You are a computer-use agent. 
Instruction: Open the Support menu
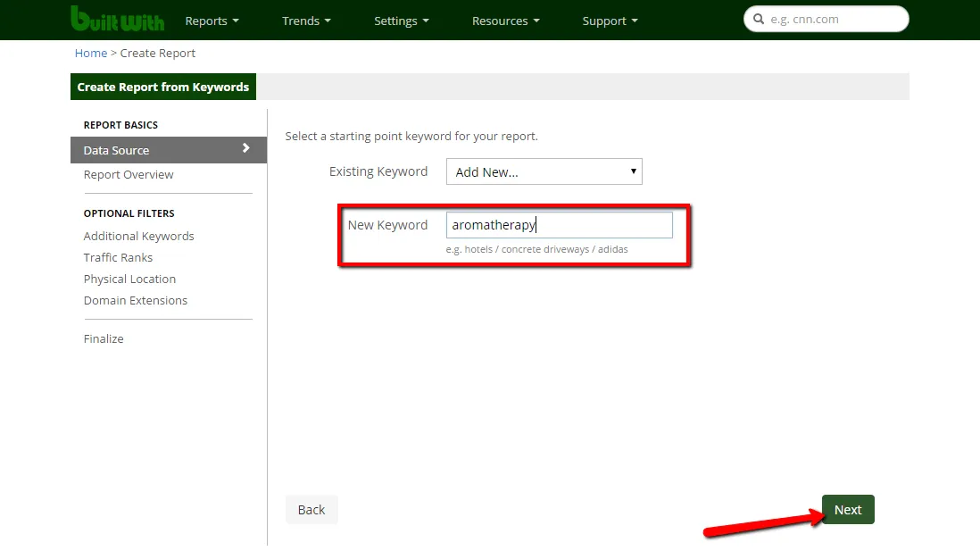pyautogui.click(x=610, y=21)
